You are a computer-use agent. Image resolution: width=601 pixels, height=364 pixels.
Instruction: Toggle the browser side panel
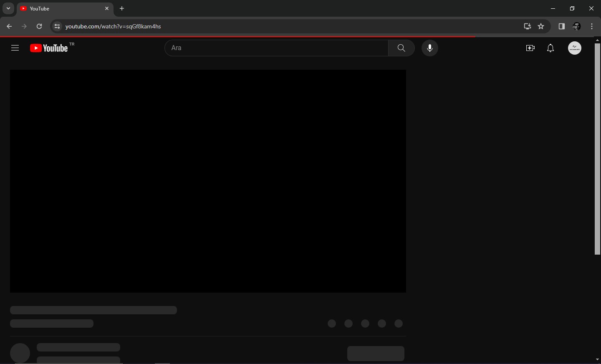(x=562, y=27)
